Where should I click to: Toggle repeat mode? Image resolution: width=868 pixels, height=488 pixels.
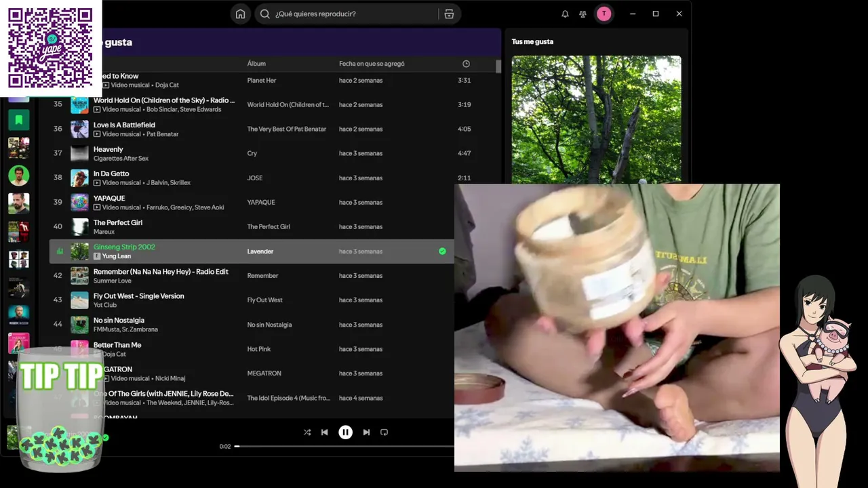(384, 432)
